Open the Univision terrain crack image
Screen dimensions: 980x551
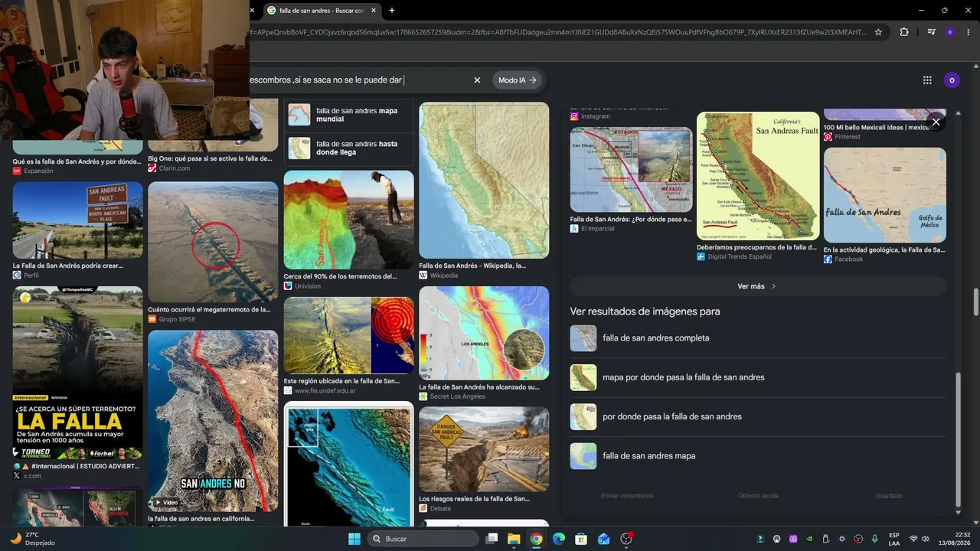(348, 220)
